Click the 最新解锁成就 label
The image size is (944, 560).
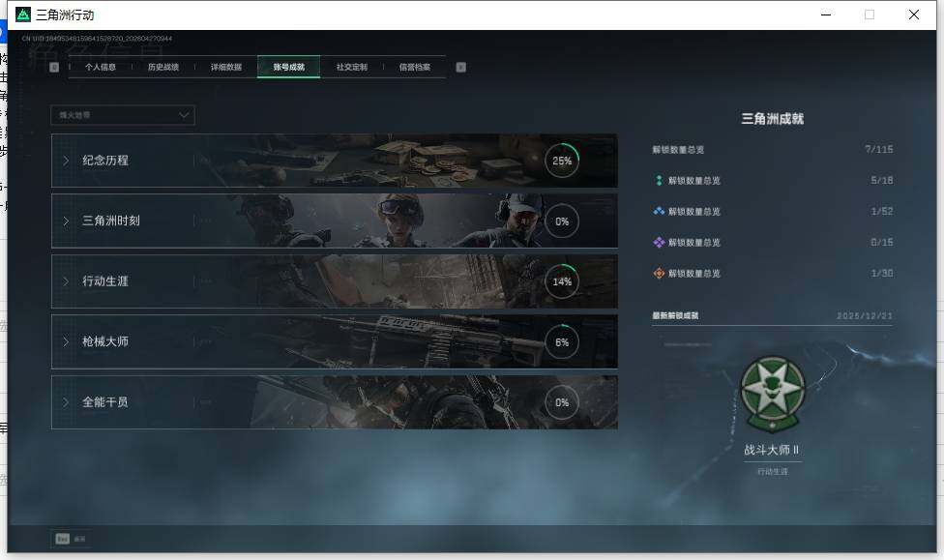point(675,315)
